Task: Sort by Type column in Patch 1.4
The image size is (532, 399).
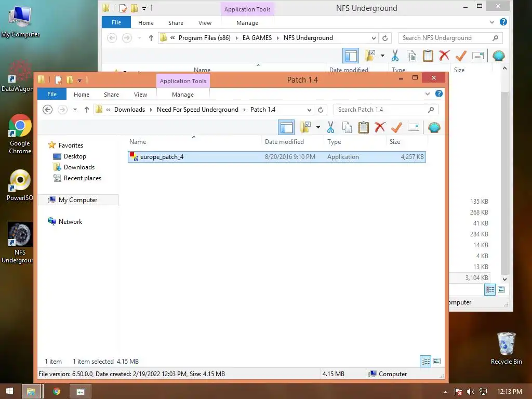Action: (x=334, y=142)
